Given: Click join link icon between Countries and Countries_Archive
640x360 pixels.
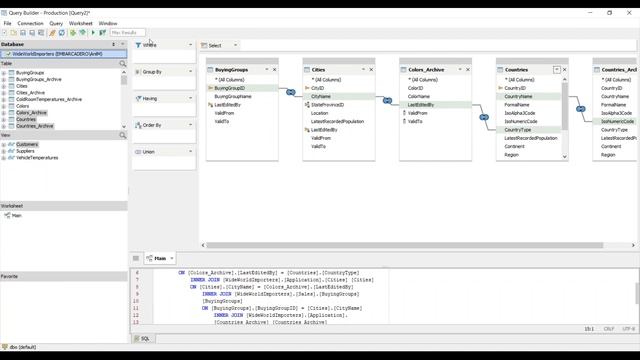Looking at the screenshot, I should point(581,109).
